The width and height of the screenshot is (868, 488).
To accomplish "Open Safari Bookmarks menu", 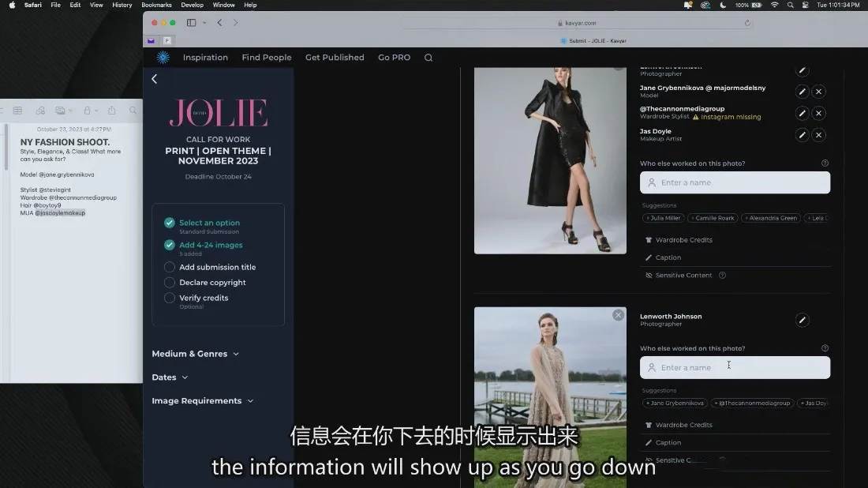I will pos(156,5).
